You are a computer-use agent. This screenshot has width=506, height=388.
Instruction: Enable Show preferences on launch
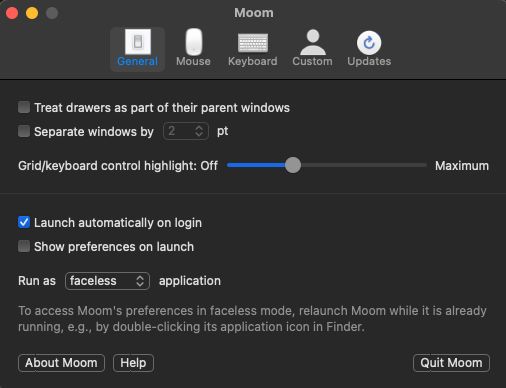click(24, 246)
